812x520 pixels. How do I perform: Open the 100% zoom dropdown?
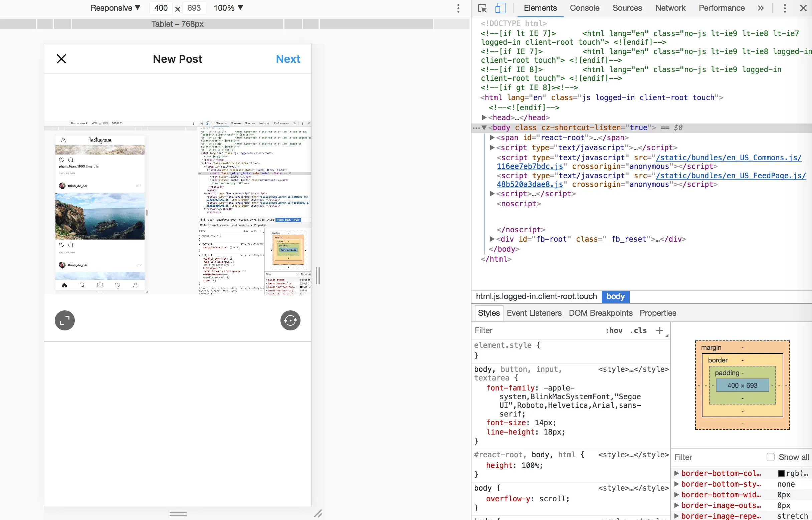pos(228,8)
